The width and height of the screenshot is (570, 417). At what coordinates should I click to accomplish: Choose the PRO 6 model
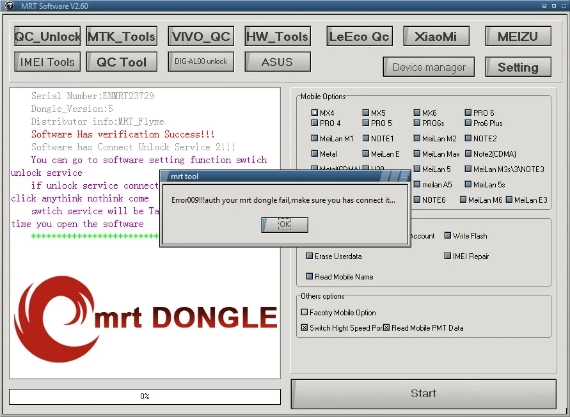point(468,112)
